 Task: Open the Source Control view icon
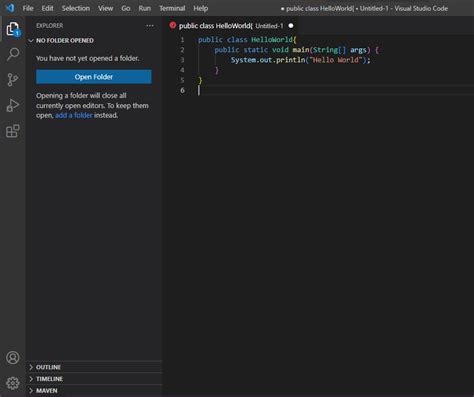coord(13,80)
